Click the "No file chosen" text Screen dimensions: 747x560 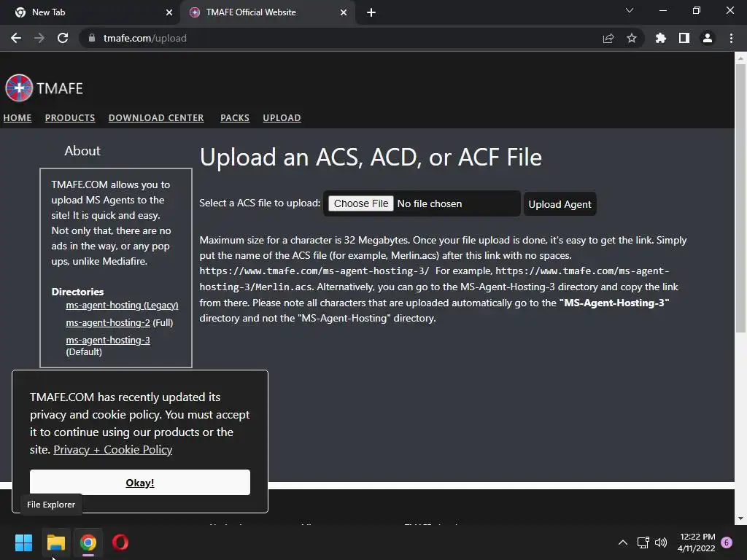tap(429, 204)
